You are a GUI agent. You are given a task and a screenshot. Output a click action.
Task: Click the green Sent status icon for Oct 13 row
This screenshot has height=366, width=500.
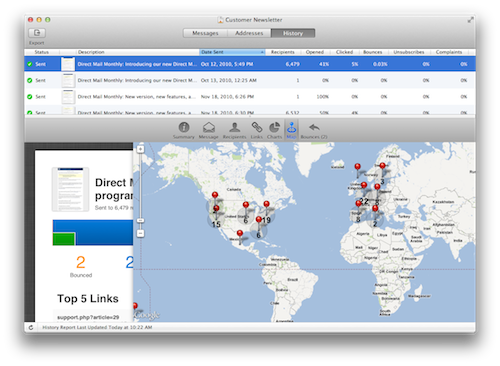coord(30,80)
